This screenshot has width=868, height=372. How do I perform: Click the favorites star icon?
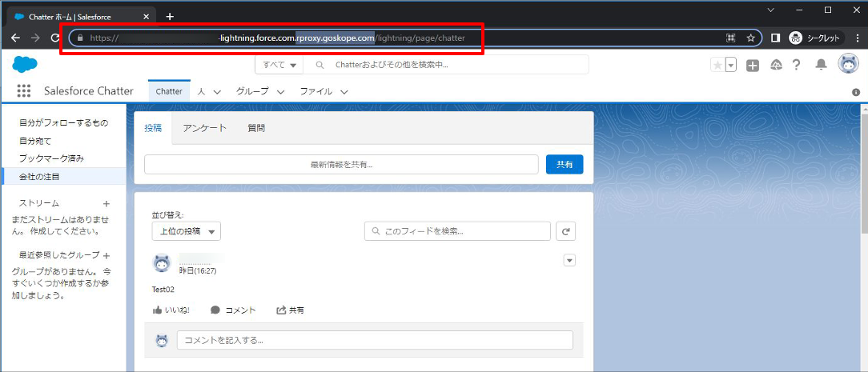point(718,66)
